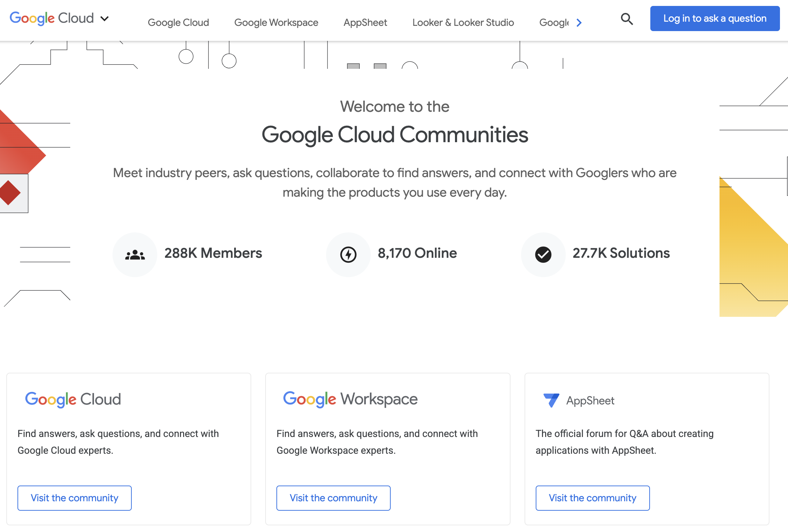Click the Google Cloud tab in the navigation bar
788x532 pixels.
[x=178, y=22]
